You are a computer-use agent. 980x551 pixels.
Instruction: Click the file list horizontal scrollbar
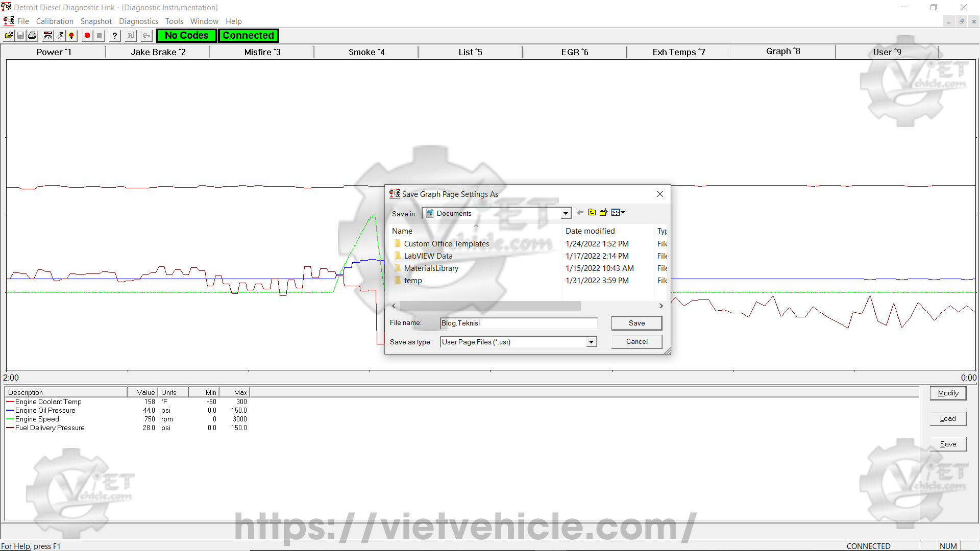pos(489,306)
